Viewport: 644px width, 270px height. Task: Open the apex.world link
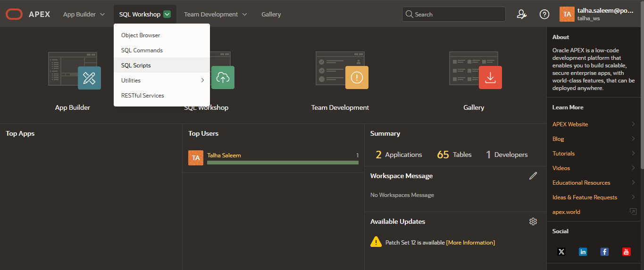click(x=566, y=212)
